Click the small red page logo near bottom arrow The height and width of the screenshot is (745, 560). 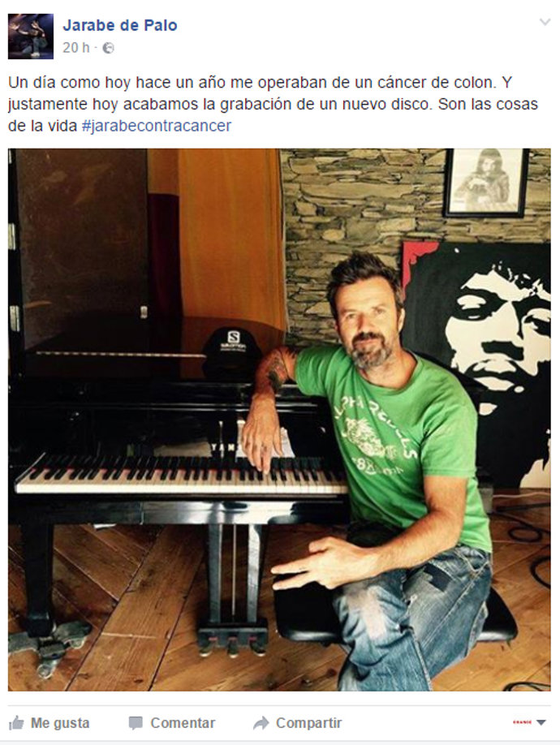[522, 722]
